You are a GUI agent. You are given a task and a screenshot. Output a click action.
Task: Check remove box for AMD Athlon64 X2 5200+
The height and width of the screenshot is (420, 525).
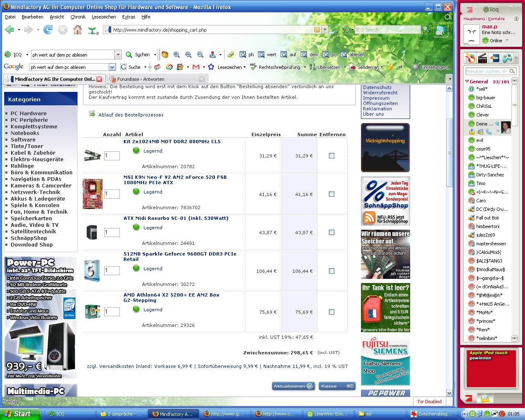(331, 312)
